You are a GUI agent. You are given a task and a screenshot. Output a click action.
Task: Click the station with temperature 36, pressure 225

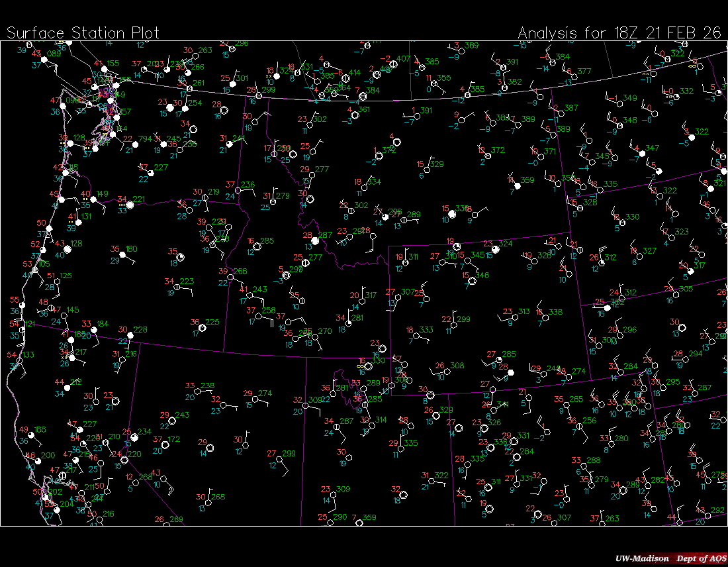(x=203, y=328)
